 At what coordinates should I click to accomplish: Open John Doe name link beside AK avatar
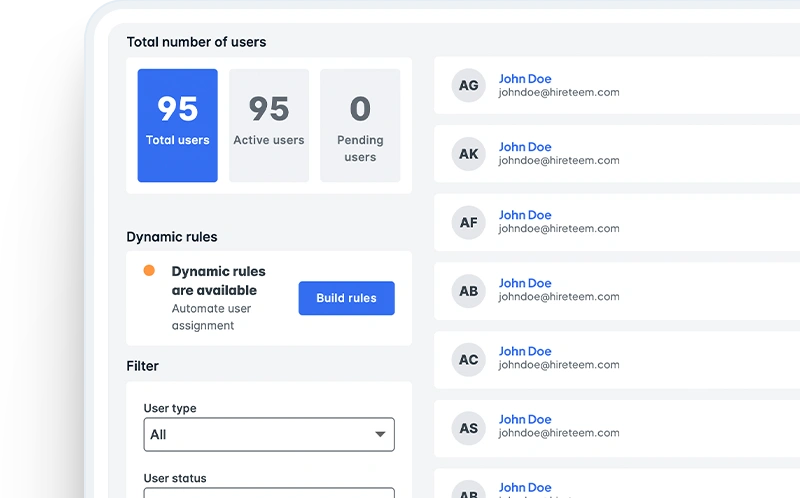pyautogui.click(x=525, y=147)
